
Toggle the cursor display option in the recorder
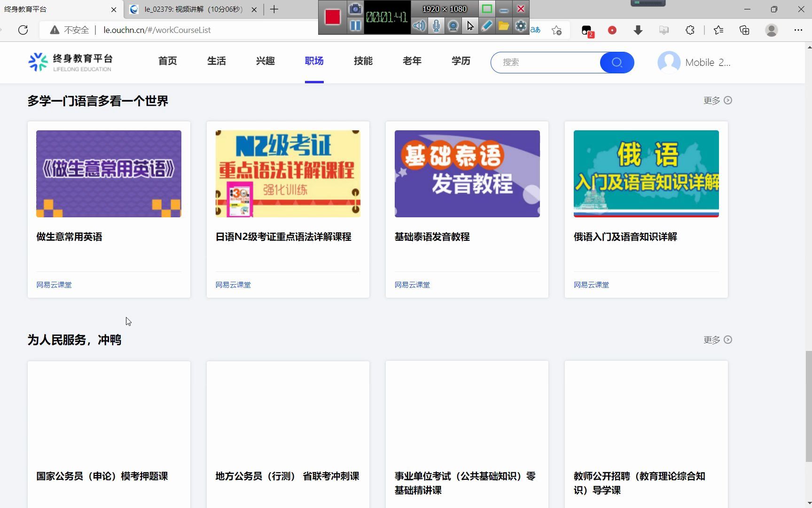tap(470, 26)
